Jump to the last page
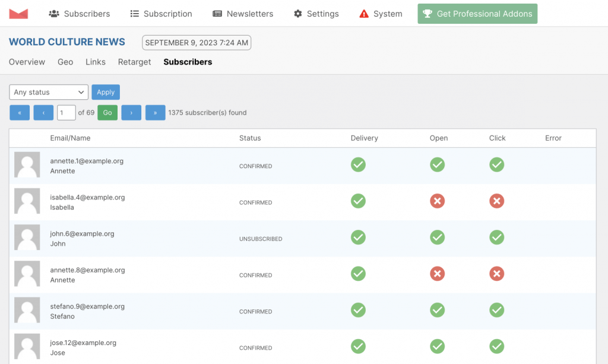608x364 pixels. point(155,113)
